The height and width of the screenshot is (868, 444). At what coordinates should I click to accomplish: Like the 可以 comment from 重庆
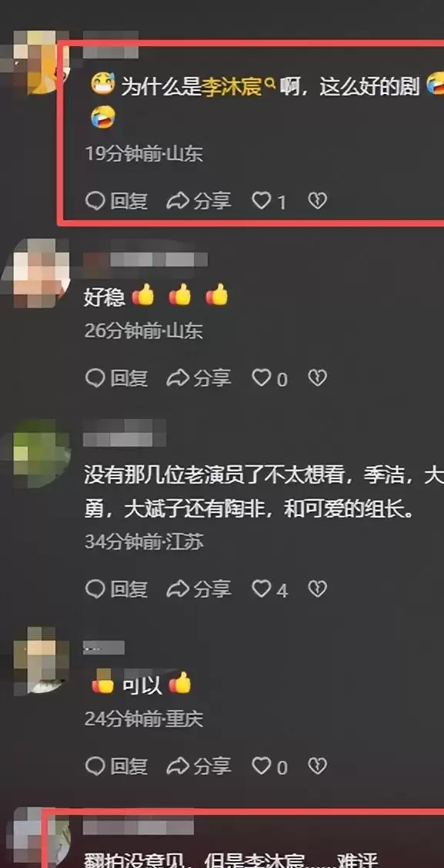point(270,766)
